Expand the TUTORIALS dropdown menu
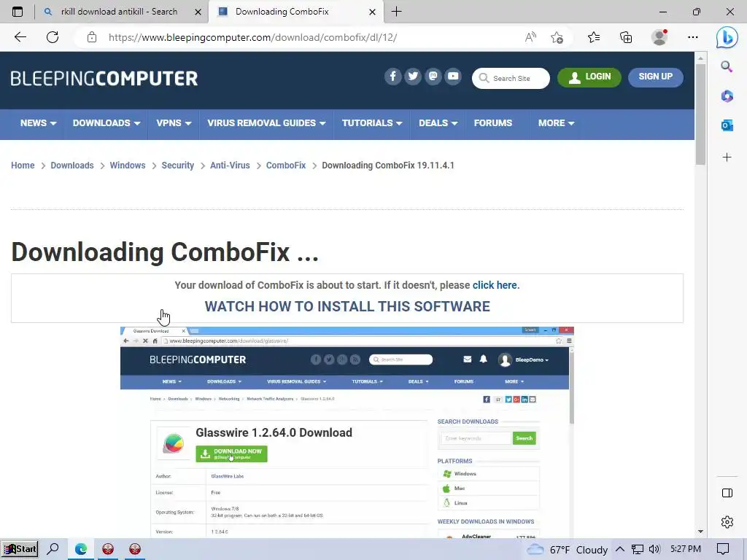747x560 pixels. click(372, 122)
